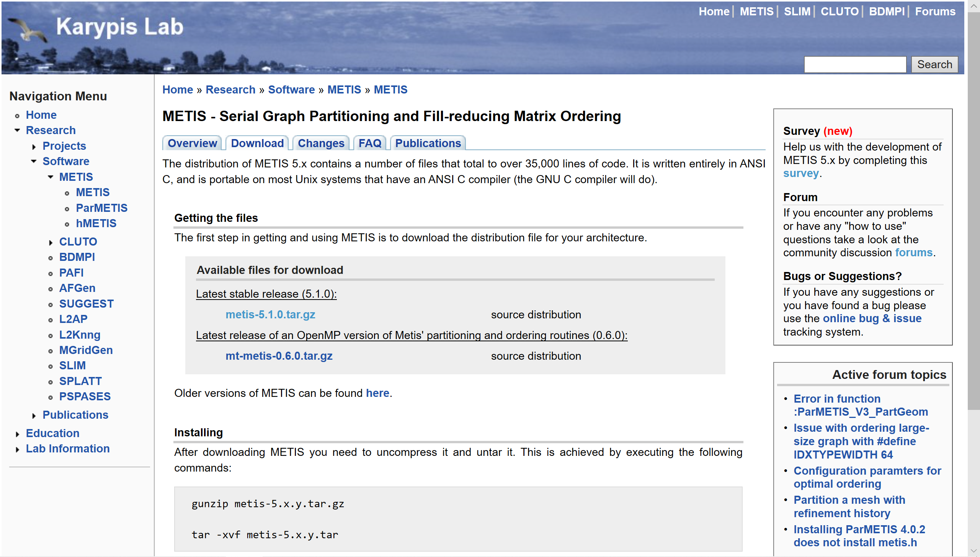This screenshot has height=557, width=980.
Task: Focus the search text field
Action: coord(854,64)
